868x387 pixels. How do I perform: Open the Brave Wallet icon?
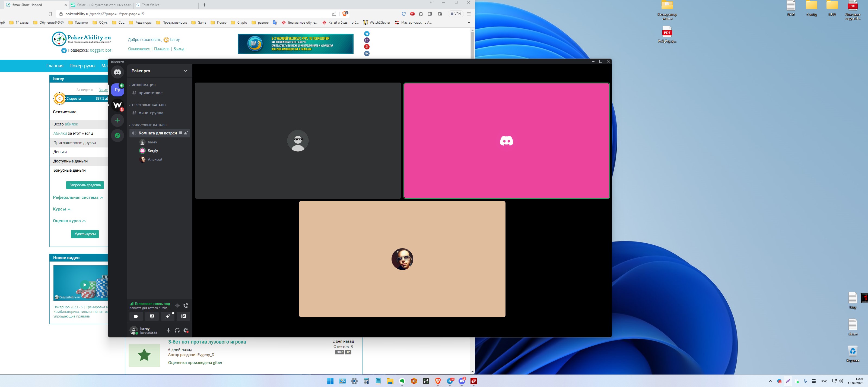[440, 14]
